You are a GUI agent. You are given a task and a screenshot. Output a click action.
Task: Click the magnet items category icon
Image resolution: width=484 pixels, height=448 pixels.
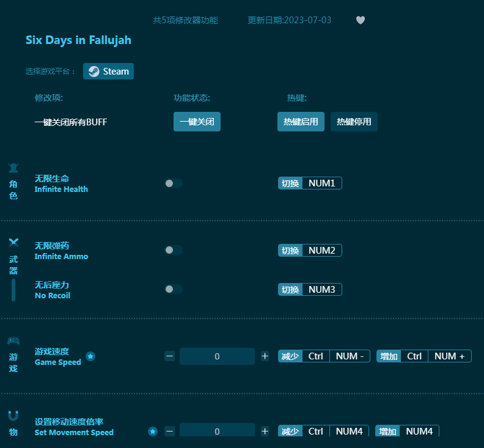[13, 416]
